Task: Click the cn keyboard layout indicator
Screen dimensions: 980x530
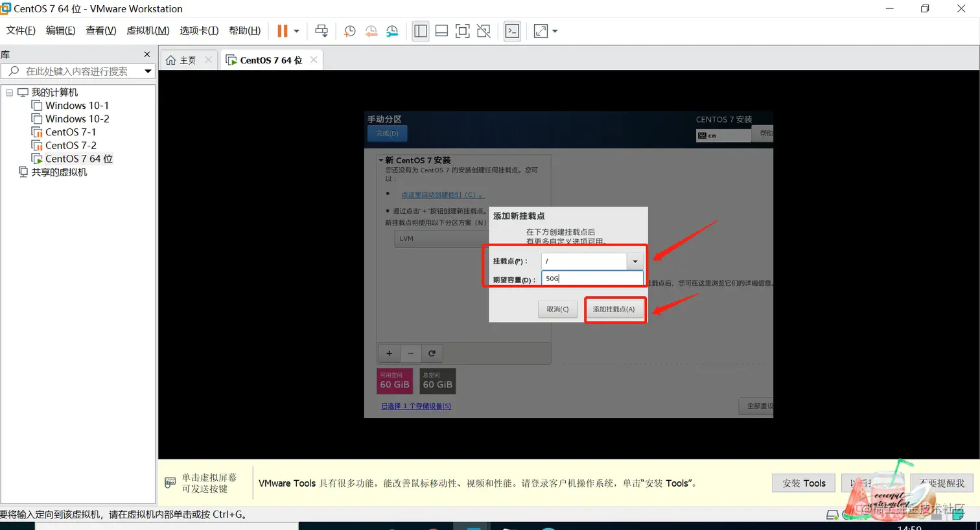Action: click(722, 135)
